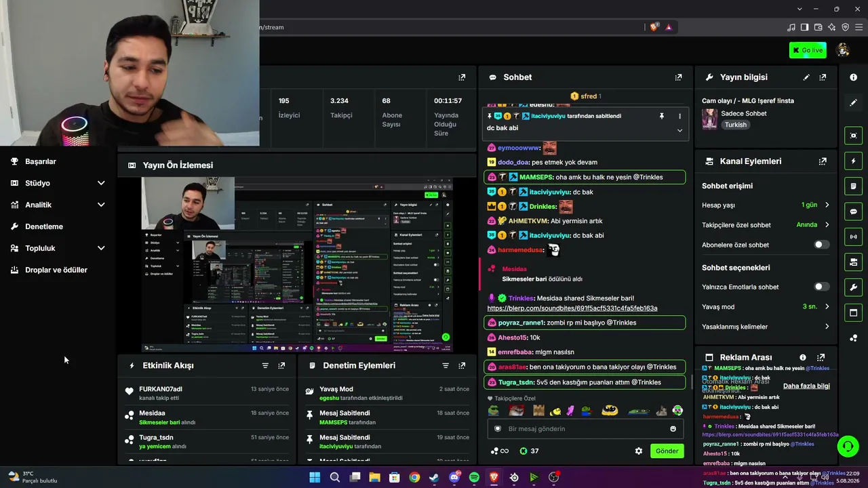
Task: Click the Bir mesaj gönderin input field
Action: (585, 428)
